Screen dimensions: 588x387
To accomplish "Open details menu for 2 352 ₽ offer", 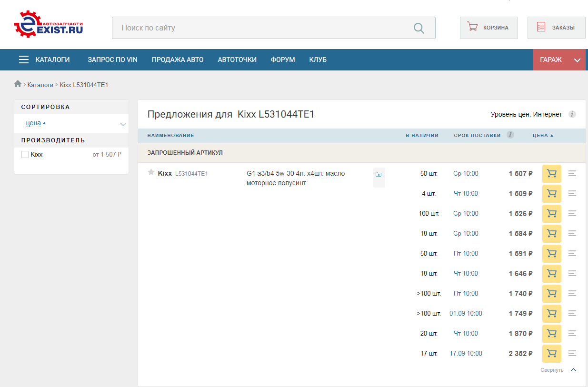I will [572, 354].
